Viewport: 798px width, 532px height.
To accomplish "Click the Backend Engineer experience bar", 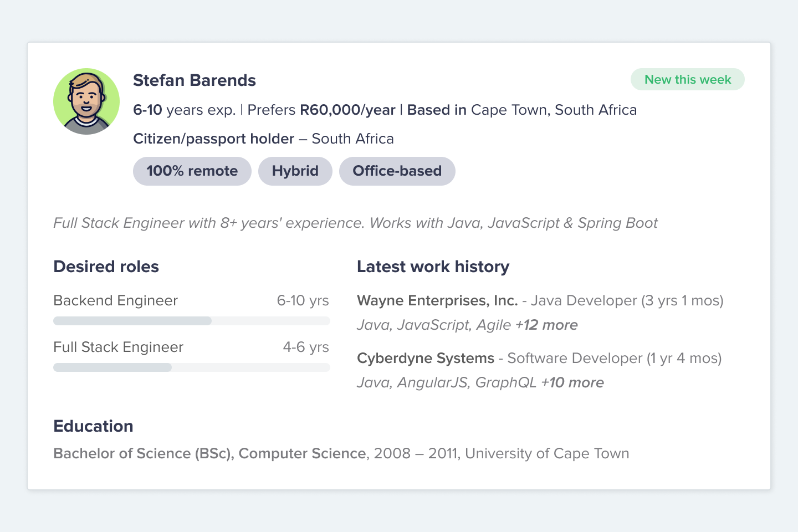I will [191, 321].
